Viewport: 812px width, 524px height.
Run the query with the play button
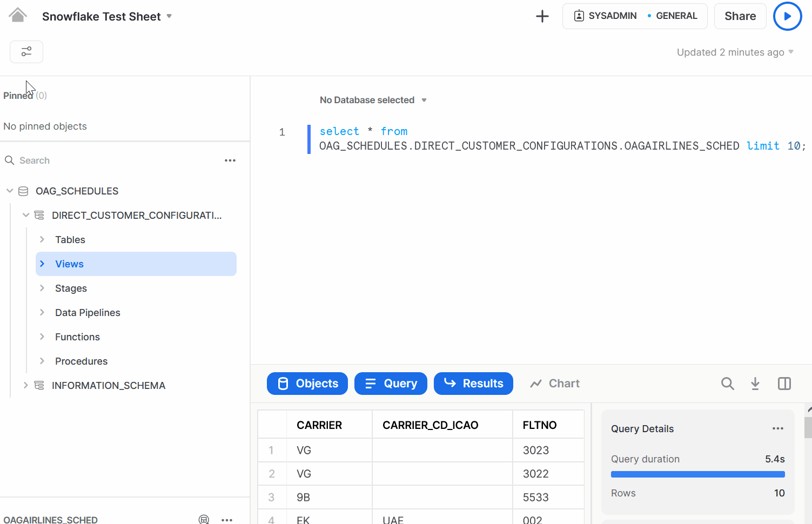point(787,16)
